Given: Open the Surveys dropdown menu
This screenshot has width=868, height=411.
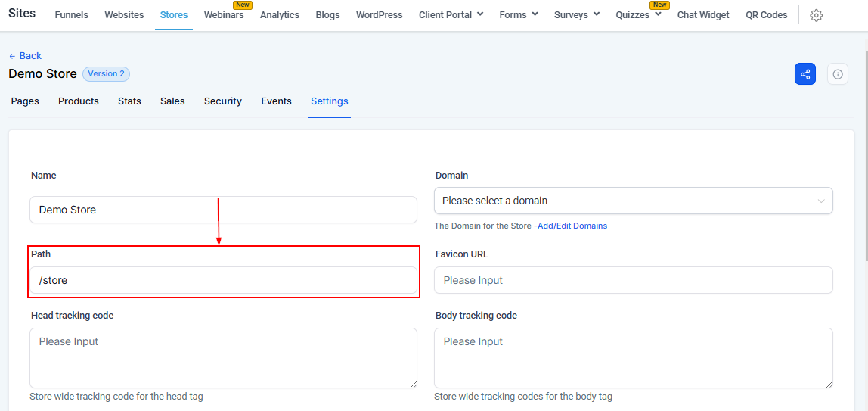Looking at the screenshot, I should coord(576,15).
